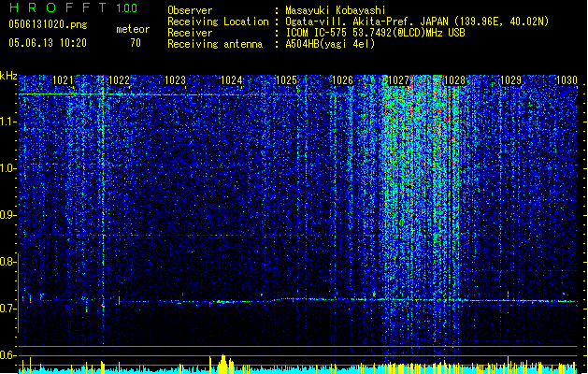The height and width of the screenshot is (374, 588).
Task: Click the Receiving antenna label
Action: [x=215, y=44]
